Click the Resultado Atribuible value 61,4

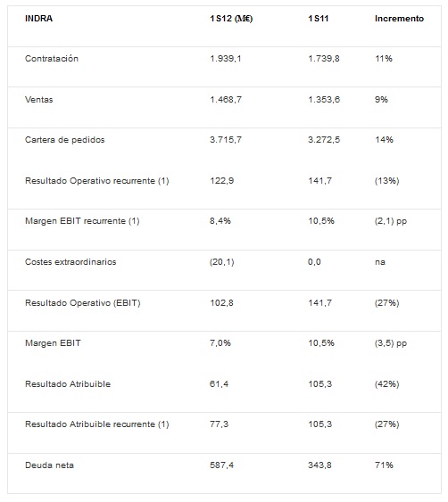219,384
